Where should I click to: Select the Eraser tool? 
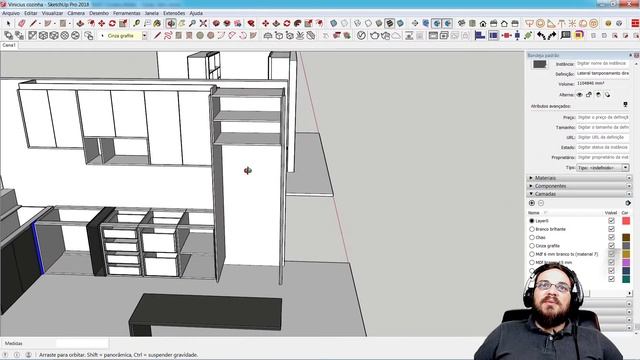tap(22, 24)
